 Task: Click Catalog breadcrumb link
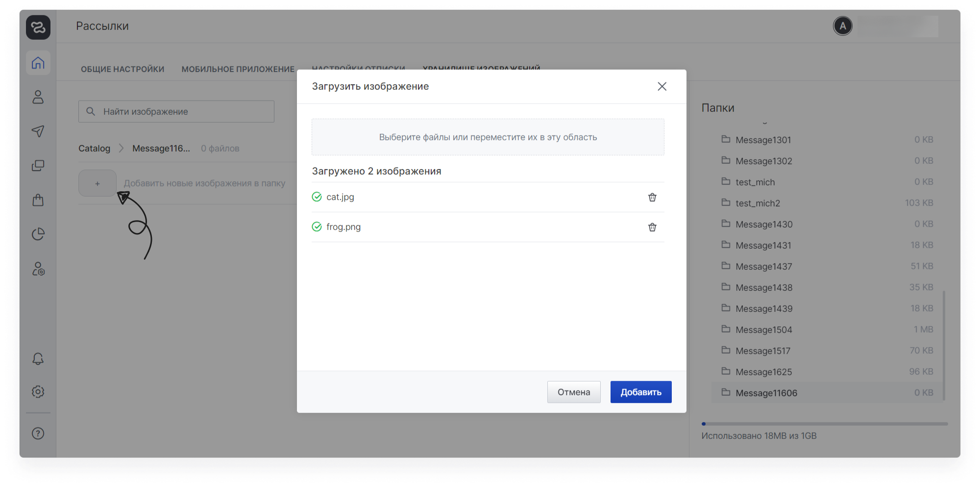[x=95, y=148]
